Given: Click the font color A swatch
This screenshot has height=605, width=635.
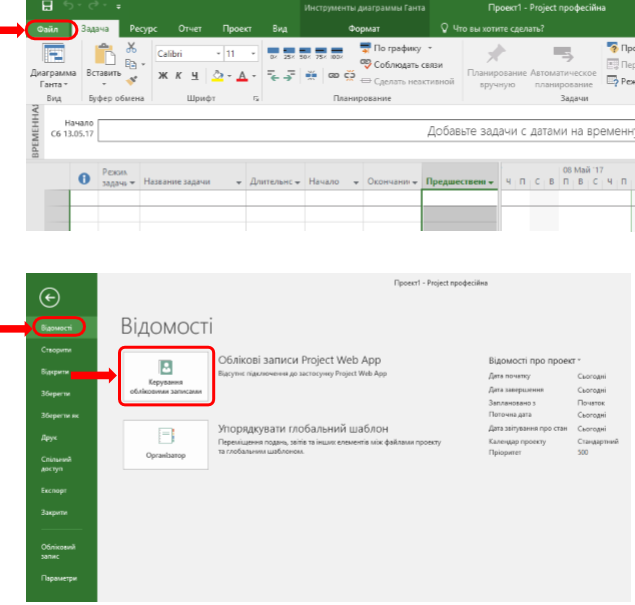Looking at the screenshot, I should [x=242, y=76].
